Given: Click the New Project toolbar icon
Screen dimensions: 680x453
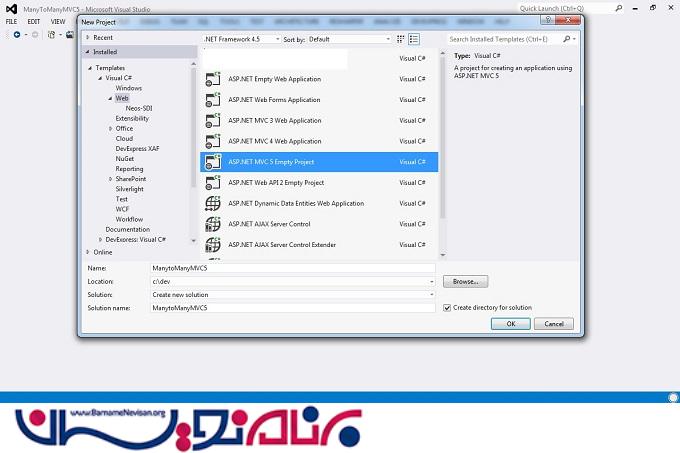Looking at the screenshot, I should point(52,35).
